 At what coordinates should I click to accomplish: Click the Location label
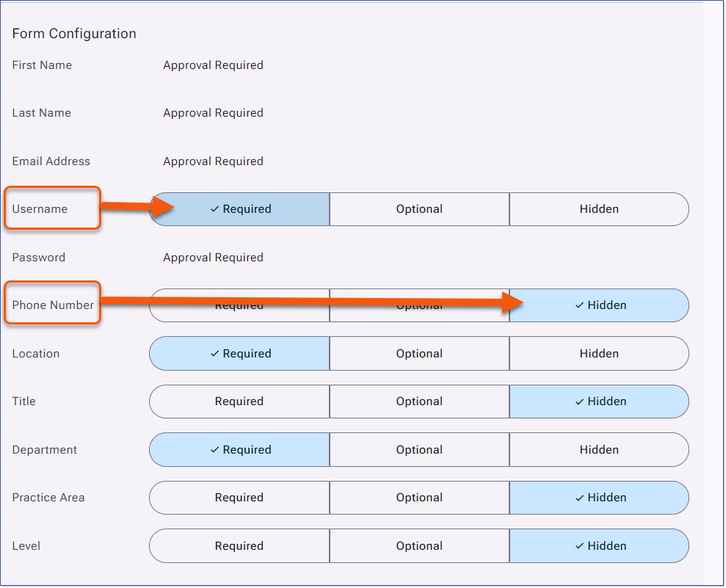pos(36,354)
